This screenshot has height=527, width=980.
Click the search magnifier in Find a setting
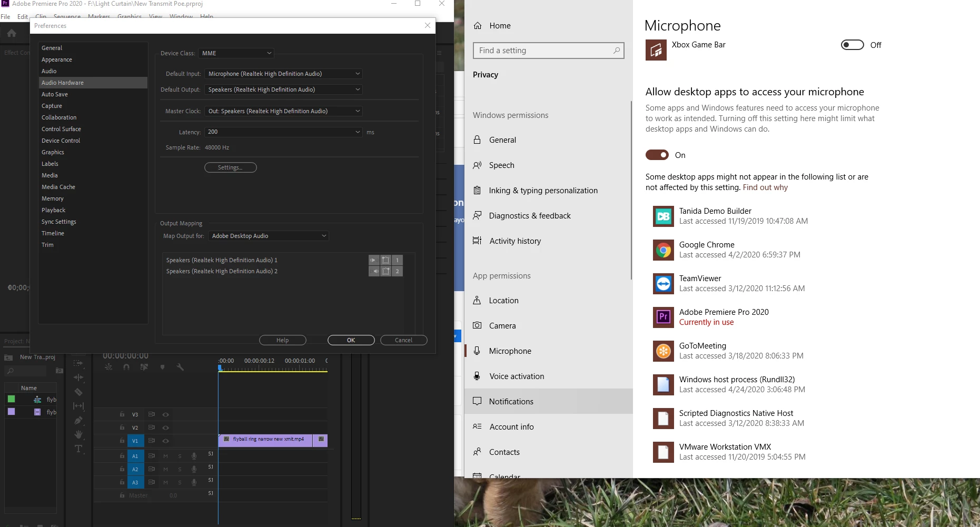pyautogui.click(x=617, y=51)
